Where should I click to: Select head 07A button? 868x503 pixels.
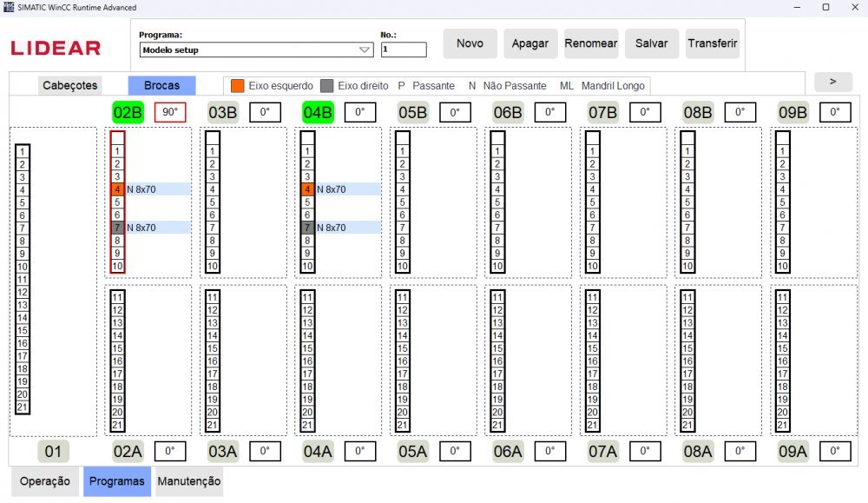pos(603,452)
